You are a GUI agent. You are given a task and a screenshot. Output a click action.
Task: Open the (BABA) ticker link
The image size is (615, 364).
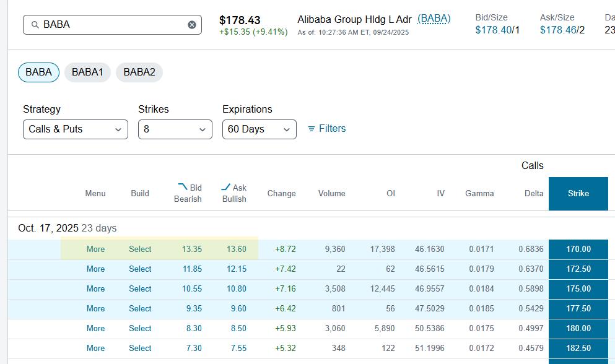click(434, 19)
